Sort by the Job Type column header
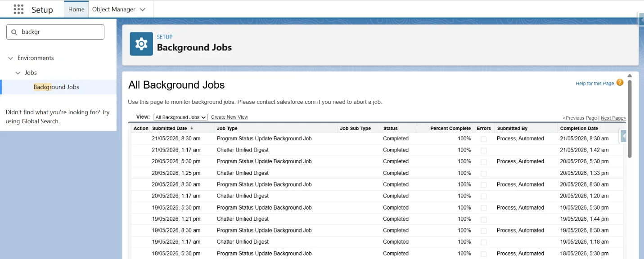644x259 pixels. pos(227,128)
